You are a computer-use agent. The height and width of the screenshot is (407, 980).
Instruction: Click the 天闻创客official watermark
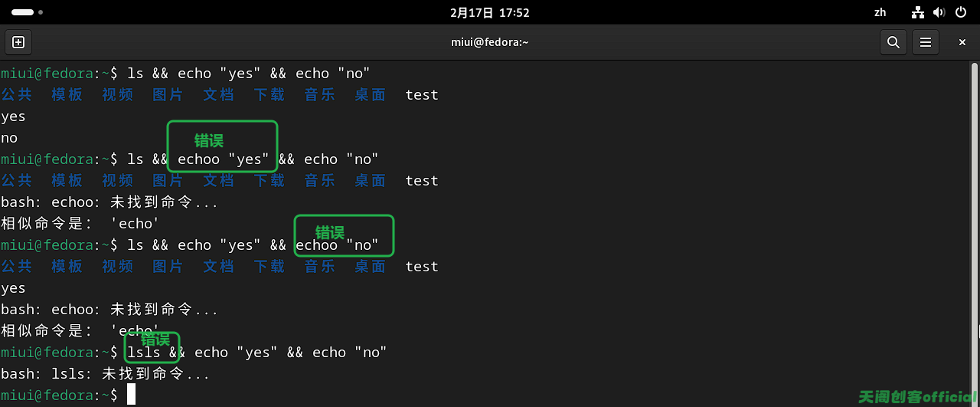tap(917, 396)
